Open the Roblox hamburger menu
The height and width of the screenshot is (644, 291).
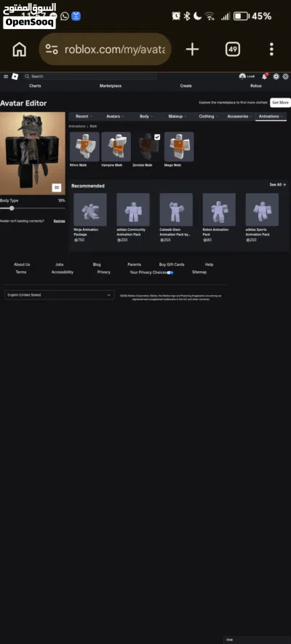point(6,76)
